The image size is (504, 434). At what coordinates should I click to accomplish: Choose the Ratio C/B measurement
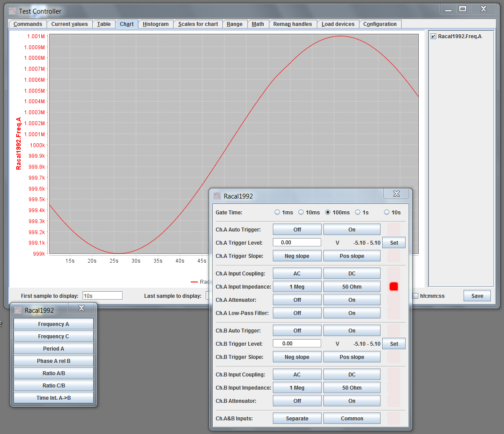(x=53, y=385)
